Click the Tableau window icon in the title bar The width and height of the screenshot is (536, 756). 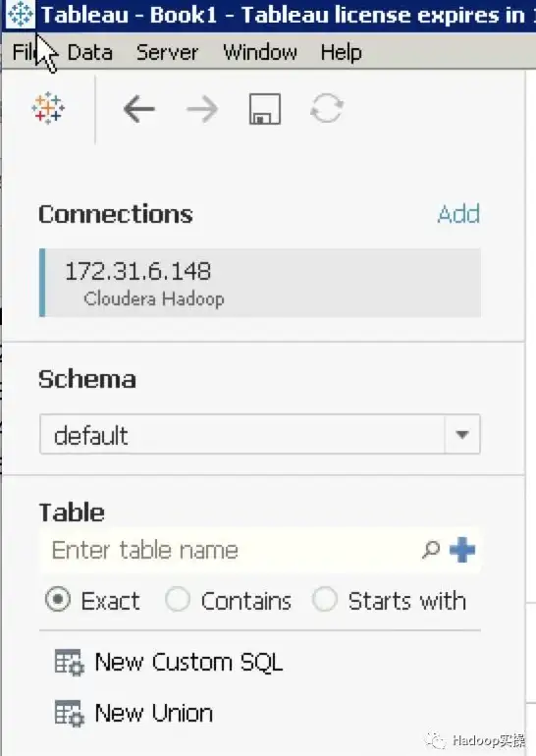click(21, 15)
